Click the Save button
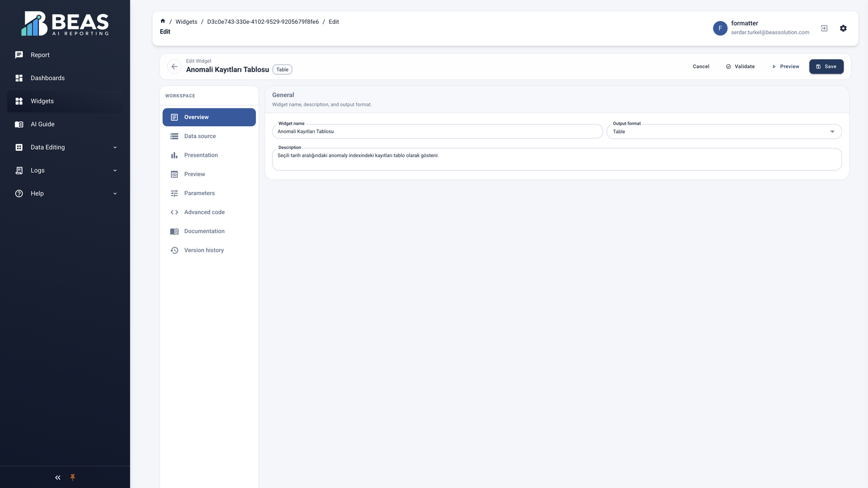Viewport: 868px width, 488px height. (826, 67)
